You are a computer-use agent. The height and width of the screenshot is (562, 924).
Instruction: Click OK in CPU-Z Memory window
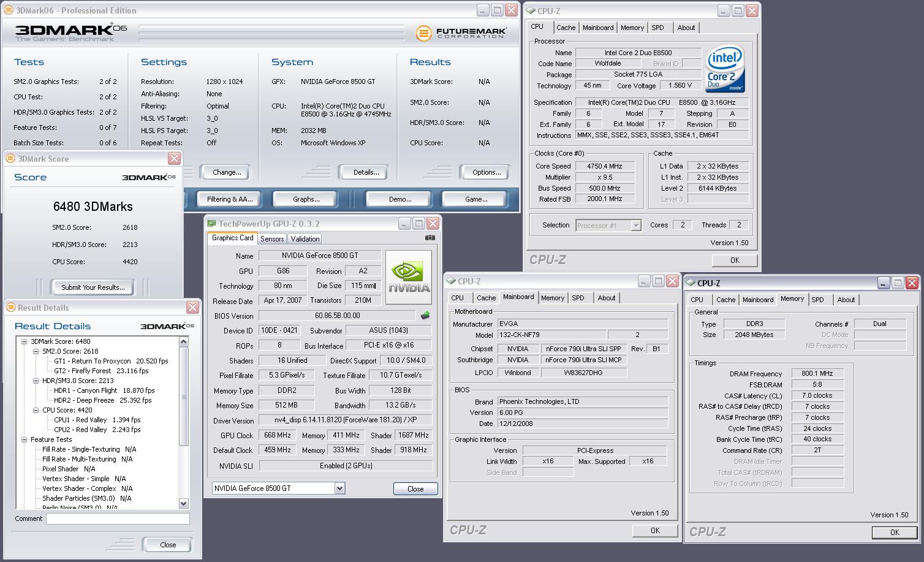[x=895, y=532]
